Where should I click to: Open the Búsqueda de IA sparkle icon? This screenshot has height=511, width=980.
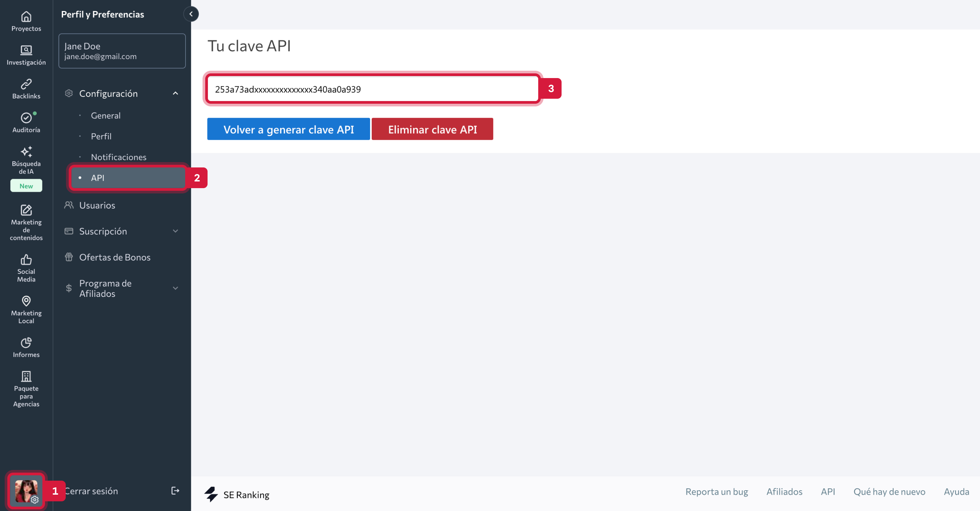(x=26, y=152)
